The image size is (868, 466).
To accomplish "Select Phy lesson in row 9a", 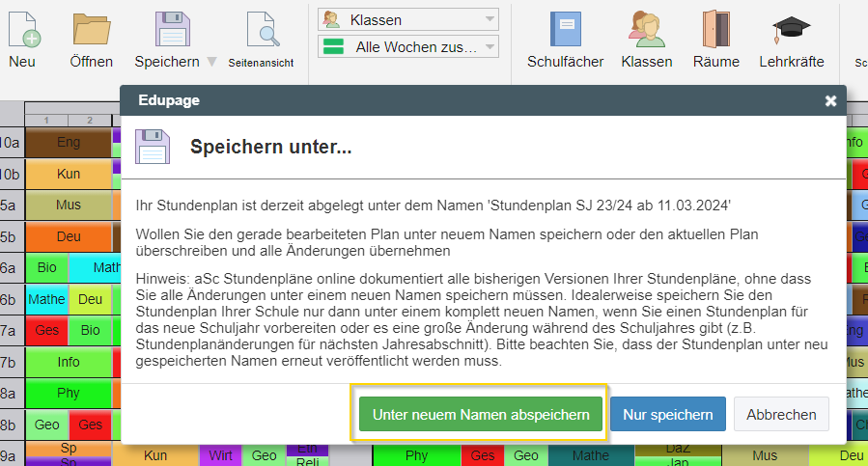I will coord(416,455).
